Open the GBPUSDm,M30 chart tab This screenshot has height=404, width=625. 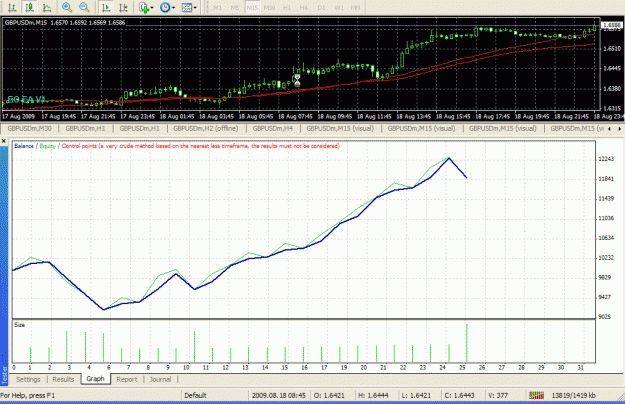(x=29, y=128)
